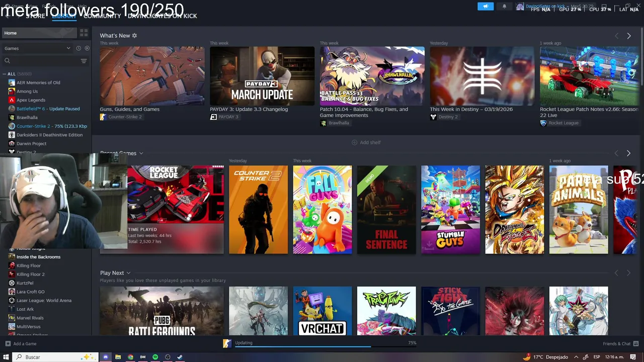Open What's New settings gear

tap(134, 36)
